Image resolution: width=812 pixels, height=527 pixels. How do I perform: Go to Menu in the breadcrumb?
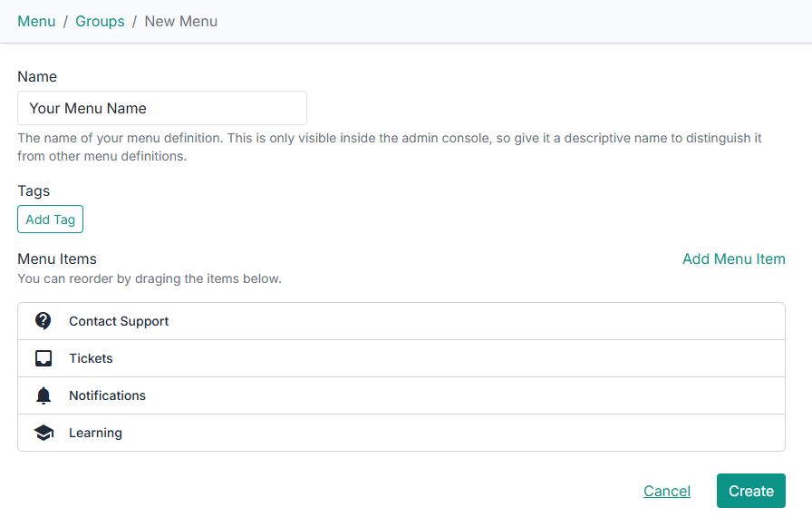(x=36, y=21)
